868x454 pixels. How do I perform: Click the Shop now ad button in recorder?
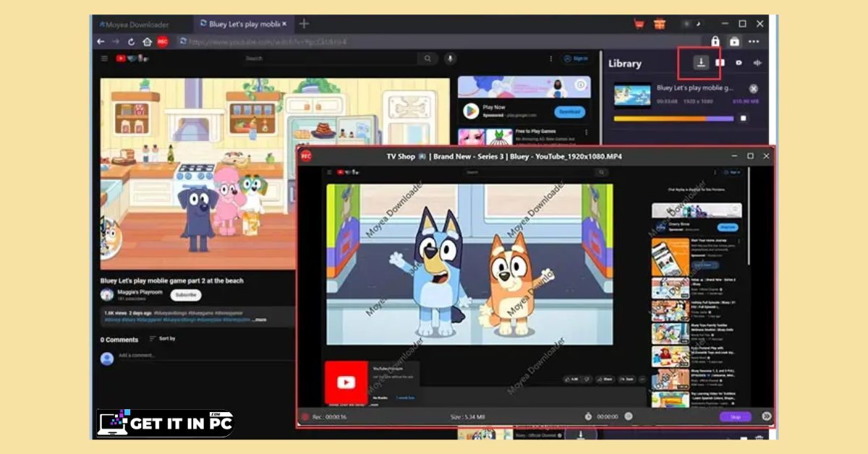[727, 228]
